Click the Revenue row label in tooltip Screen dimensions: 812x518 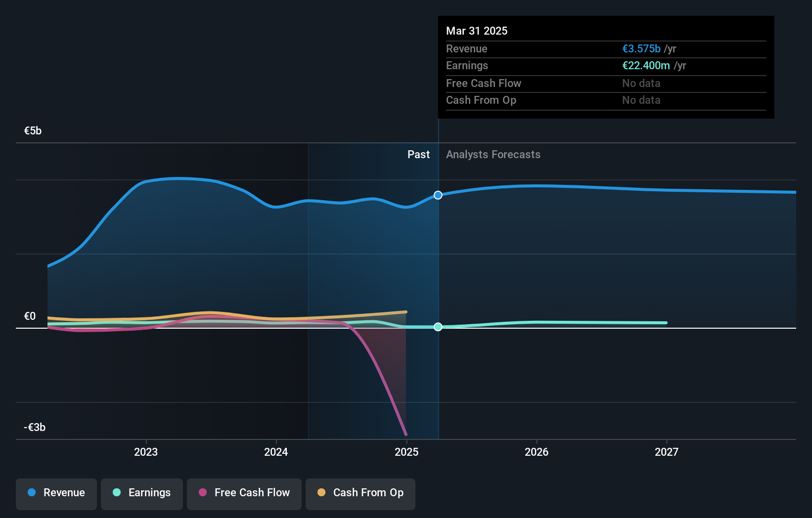467,48
